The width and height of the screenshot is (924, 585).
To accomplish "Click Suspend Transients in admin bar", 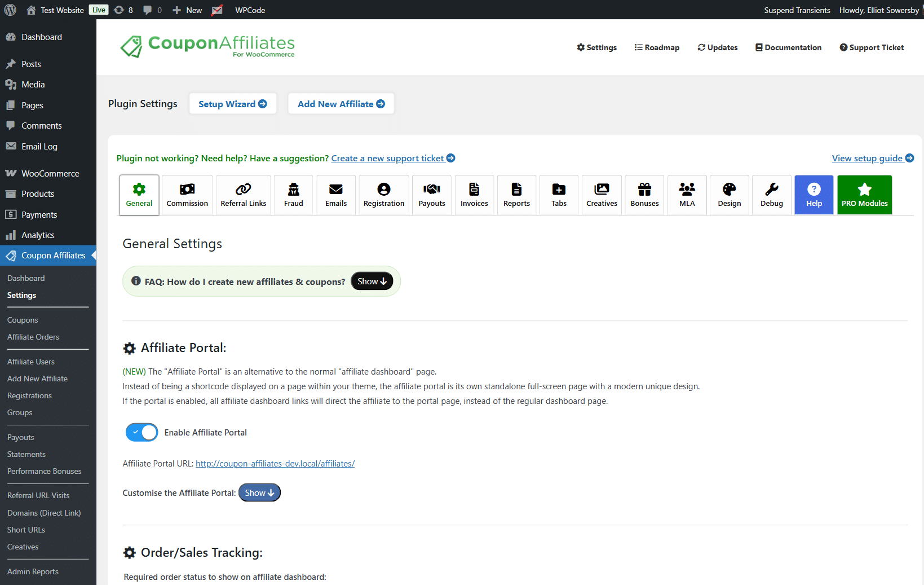I will 797,10.
